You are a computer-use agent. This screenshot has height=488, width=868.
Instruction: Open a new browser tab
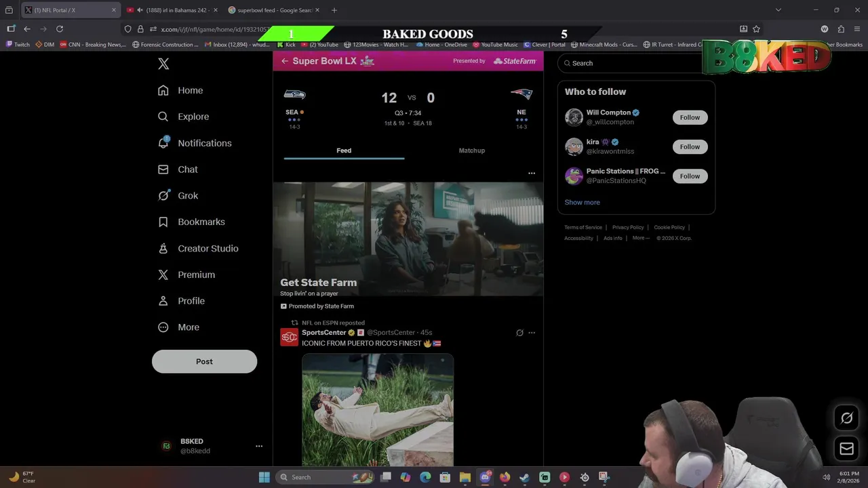click(x=334, y=10)
